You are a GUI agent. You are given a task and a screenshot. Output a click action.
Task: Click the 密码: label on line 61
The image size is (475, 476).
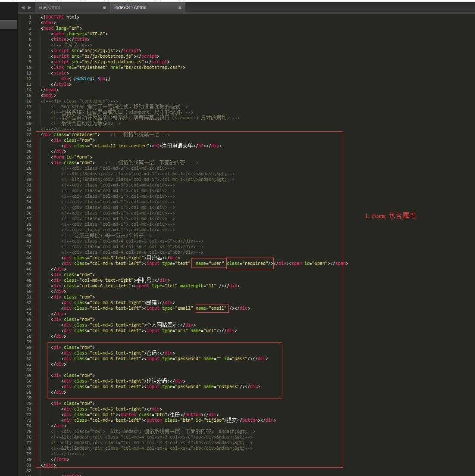pyautogui.click(x=153, y=353)
